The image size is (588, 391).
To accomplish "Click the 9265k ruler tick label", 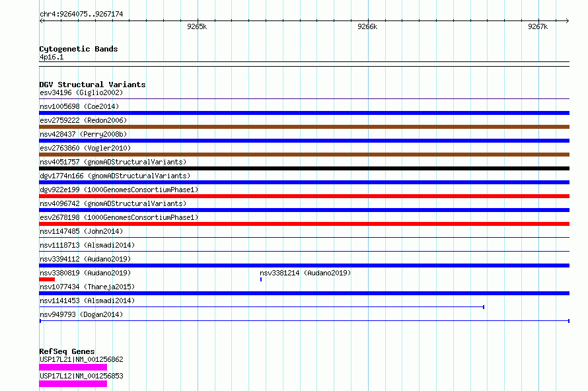I will click(x=197, y=26).
